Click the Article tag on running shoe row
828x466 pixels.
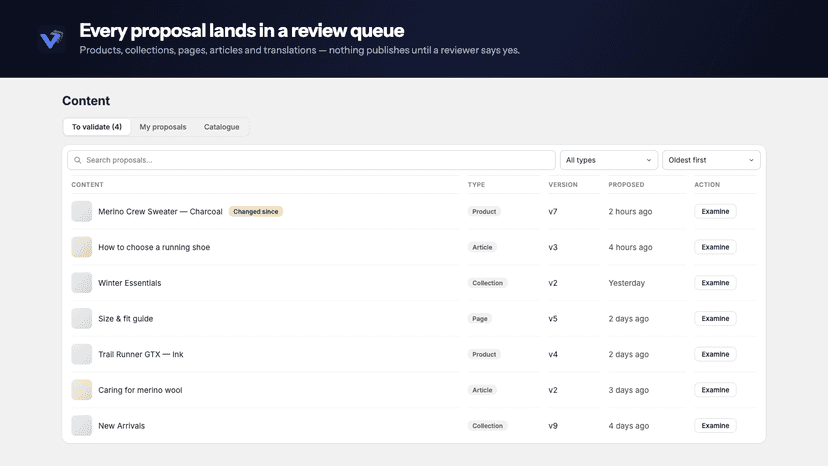point(482,247)
